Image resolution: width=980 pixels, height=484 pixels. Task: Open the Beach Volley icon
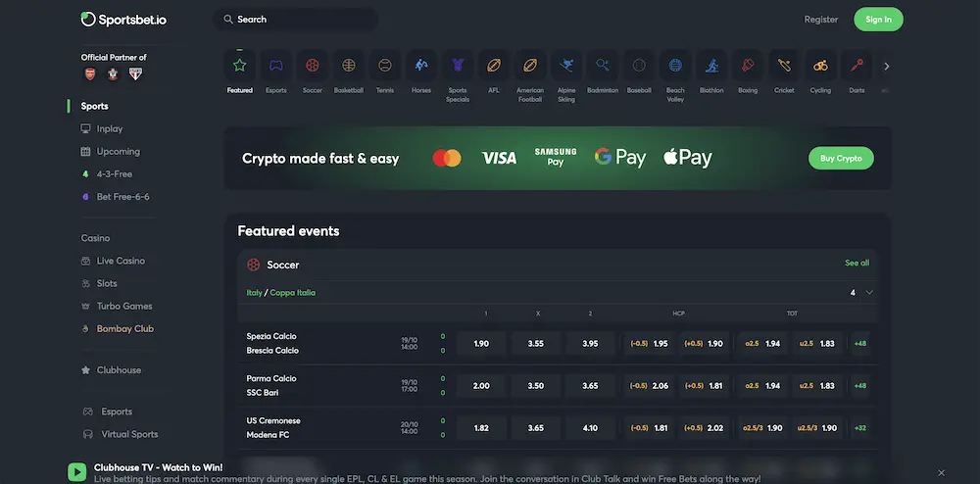click(675, 65)
